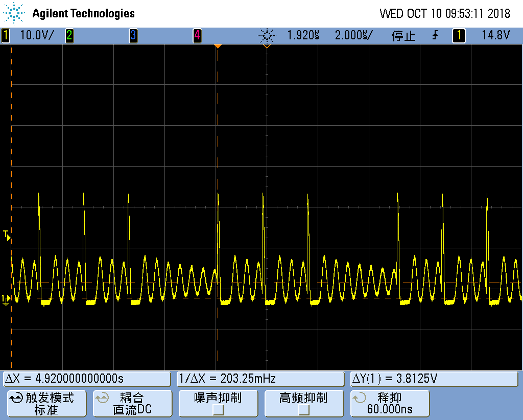This screenshot has width=523, height=420.
Task: Click the 2.000 µs/ timebase value
Action: pos(353,35)
